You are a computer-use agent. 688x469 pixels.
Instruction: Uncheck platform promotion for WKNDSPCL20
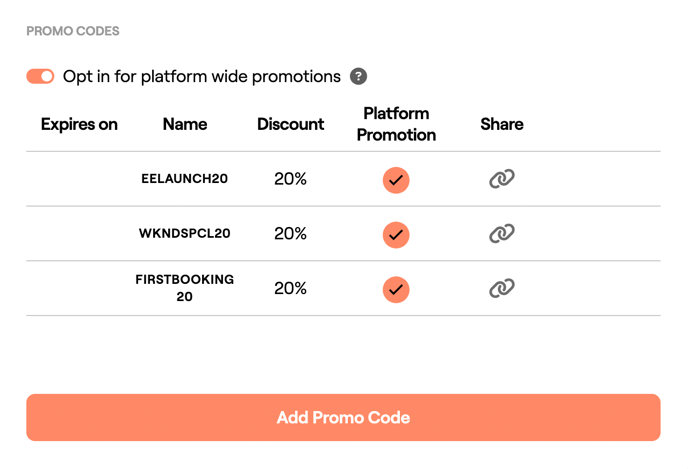coord(396,234)
